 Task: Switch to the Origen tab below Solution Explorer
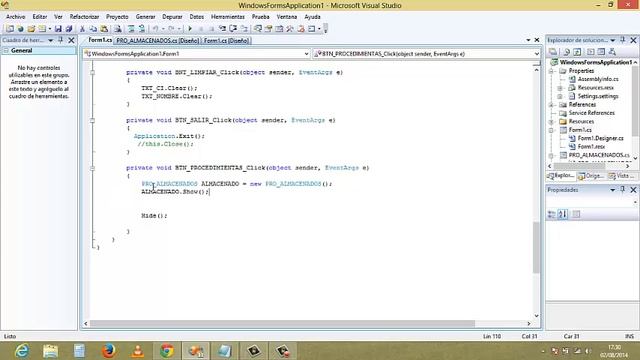[591, 176]
